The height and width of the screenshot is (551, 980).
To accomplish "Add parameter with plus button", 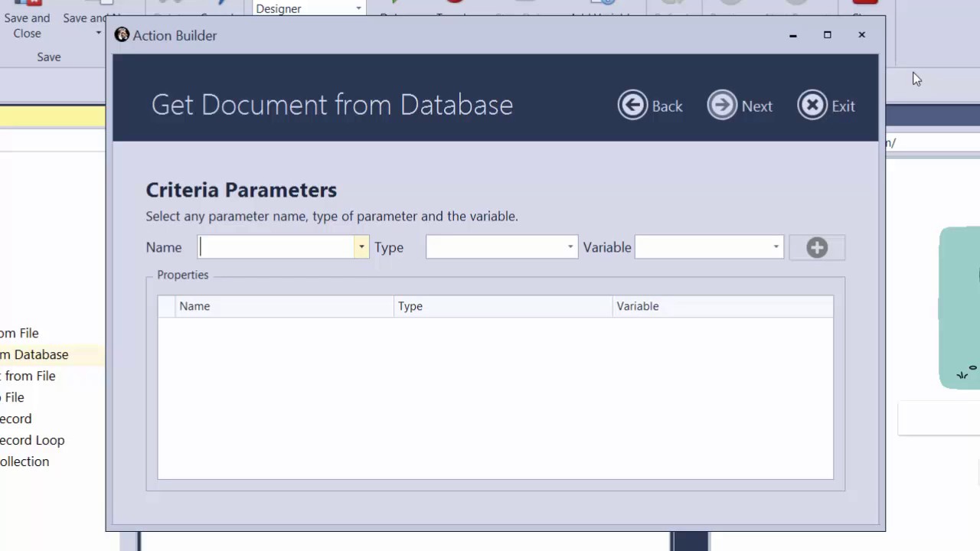I will [x=817, y=247].
